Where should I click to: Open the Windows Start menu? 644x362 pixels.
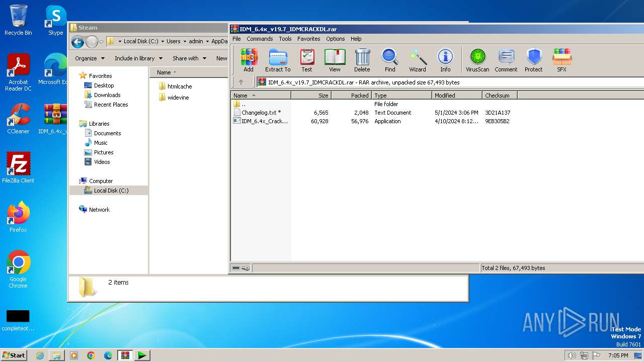coord(14,355)
